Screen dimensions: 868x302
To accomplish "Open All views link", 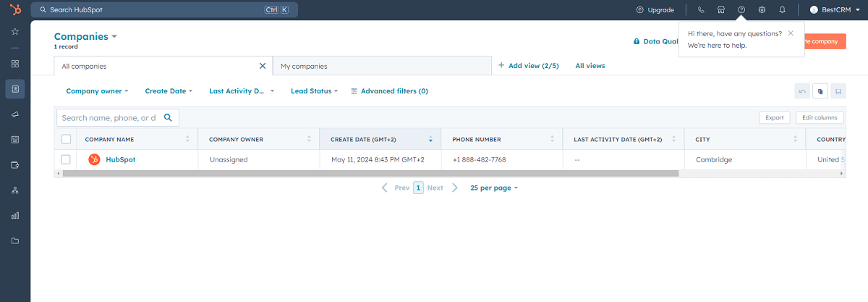I will pyautogui.click(x=590, y=65).
